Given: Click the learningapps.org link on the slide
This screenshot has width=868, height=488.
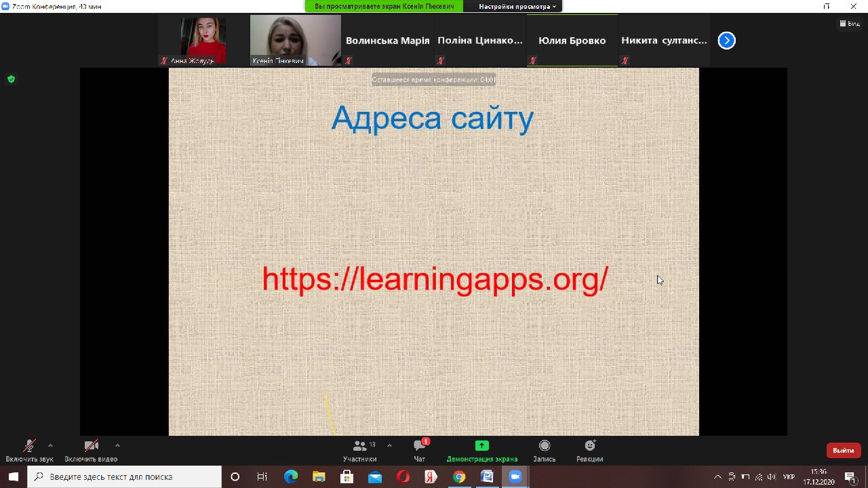Looking at the screenshot, I should pyautogui.click(x=435, y=279).
